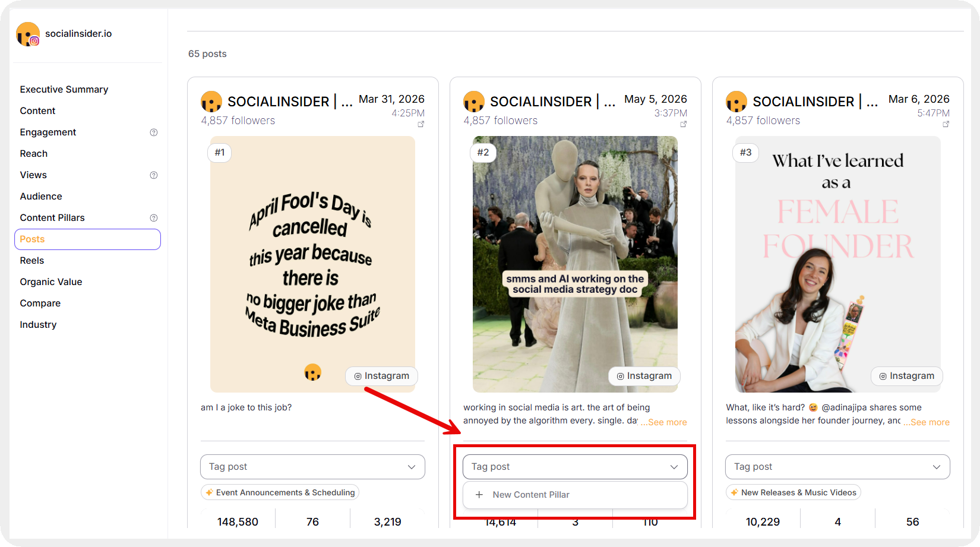
Task: Click the #1 rank badge
Action: (x=220, y=153)
